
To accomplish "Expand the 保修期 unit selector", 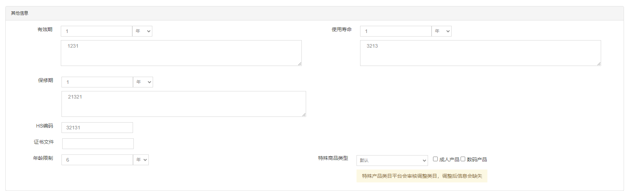I will (143, 82).
